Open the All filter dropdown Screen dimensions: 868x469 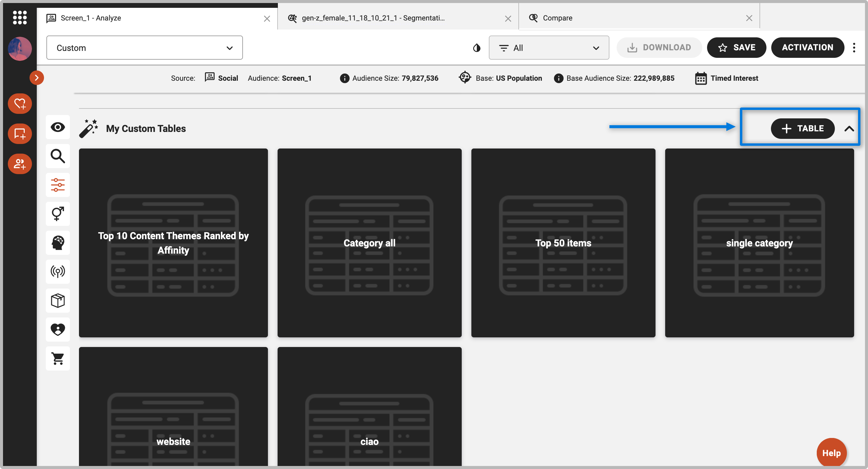click(549, 48)
